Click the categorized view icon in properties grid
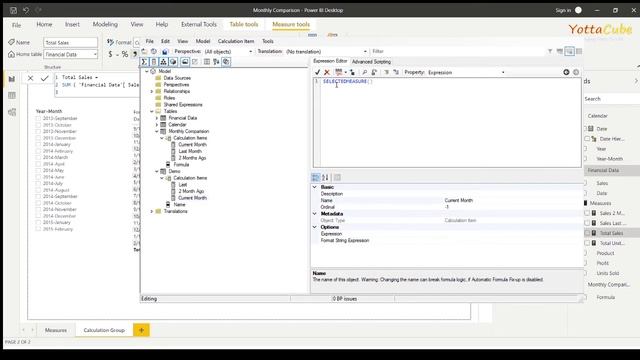The height and width of the screenshot is (360, 640). click(316, 178)
